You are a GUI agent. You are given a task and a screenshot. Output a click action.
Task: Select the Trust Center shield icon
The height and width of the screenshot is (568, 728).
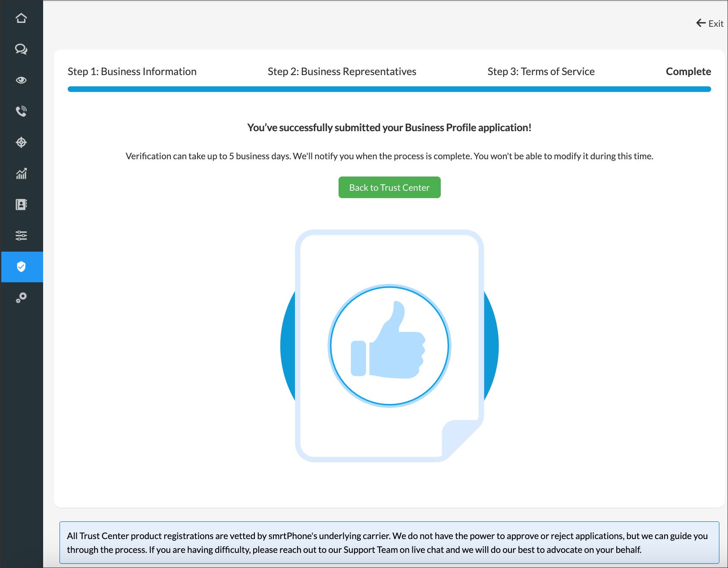pyautogui.click(x=22, y=267)
